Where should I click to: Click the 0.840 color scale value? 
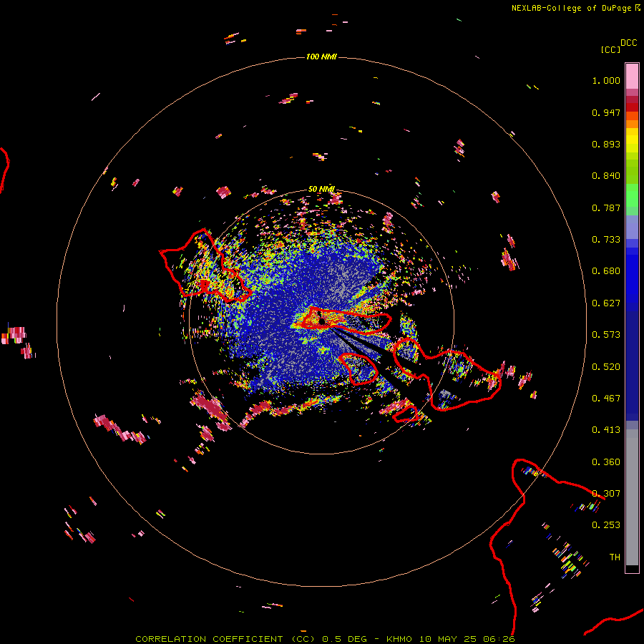tap(606, 176)
